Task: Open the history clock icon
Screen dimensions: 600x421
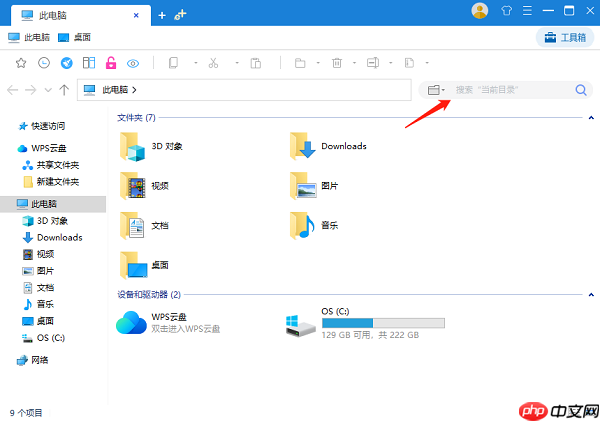Action: click(44, 63)
